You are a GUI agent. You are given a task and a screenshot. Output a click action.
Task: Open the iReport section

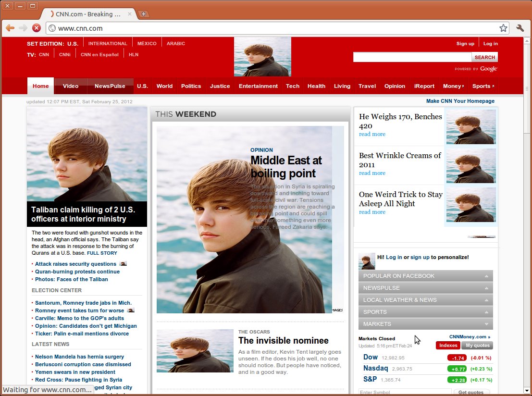pos(424,86)
